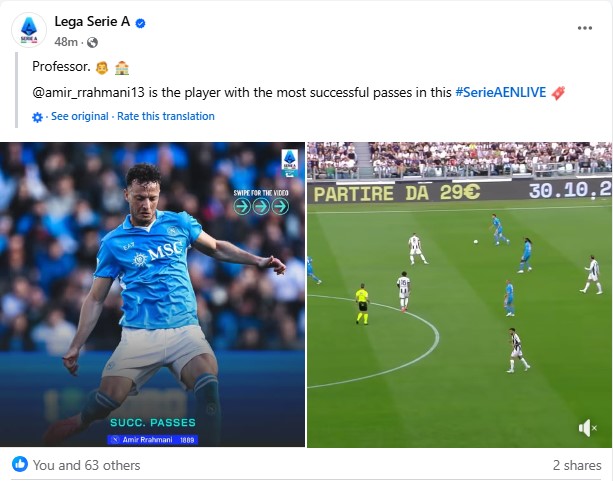Click the Serie A logo on photo
Image resolution: width=613 pixels, height=481 pixels.
point(290,163)
